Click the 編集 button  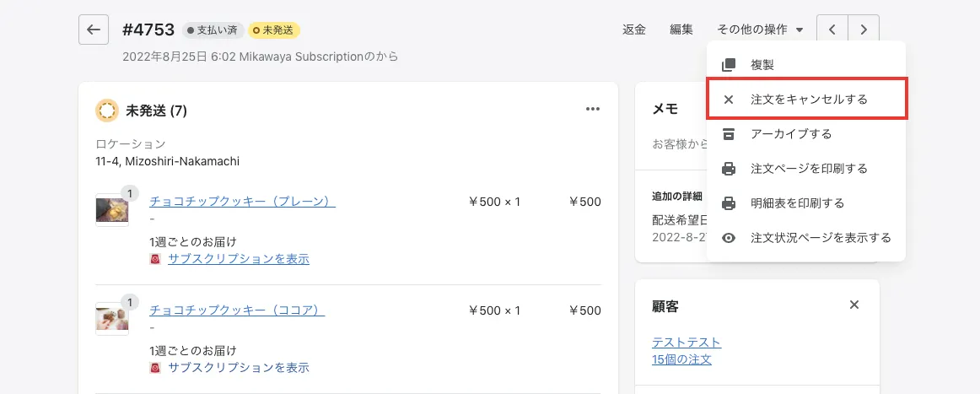[681, 30]
